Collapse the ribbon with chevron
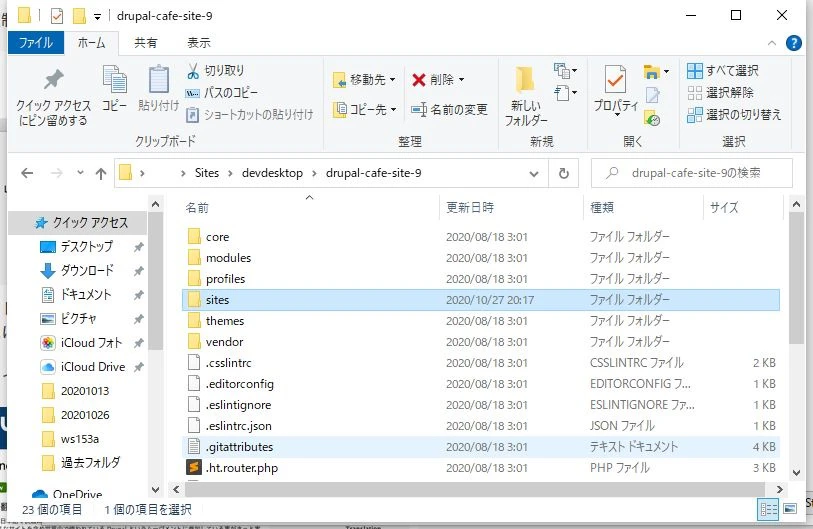This screenshot has height=529, width=813. tap(772, 43)
